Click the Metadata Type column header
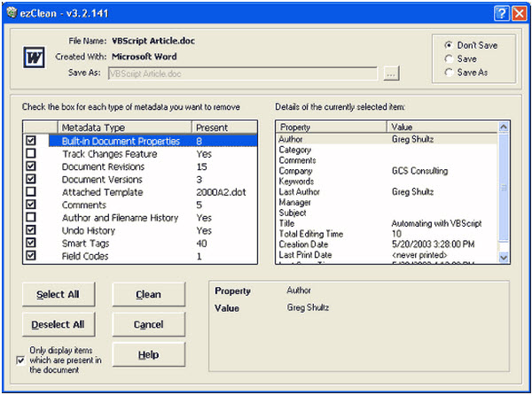Viewport: 532px width, 395px height. point(124,128)
